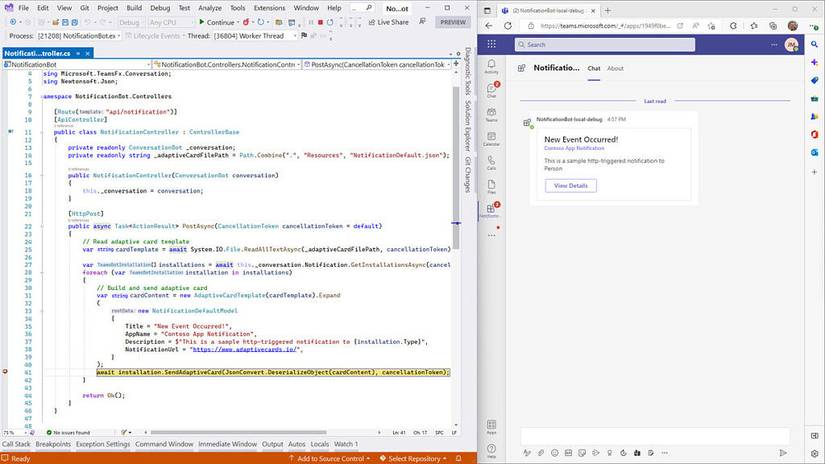
Task: Click the Hot Reload flame icon
Action: pyautogui.click(x=246, y=23)
